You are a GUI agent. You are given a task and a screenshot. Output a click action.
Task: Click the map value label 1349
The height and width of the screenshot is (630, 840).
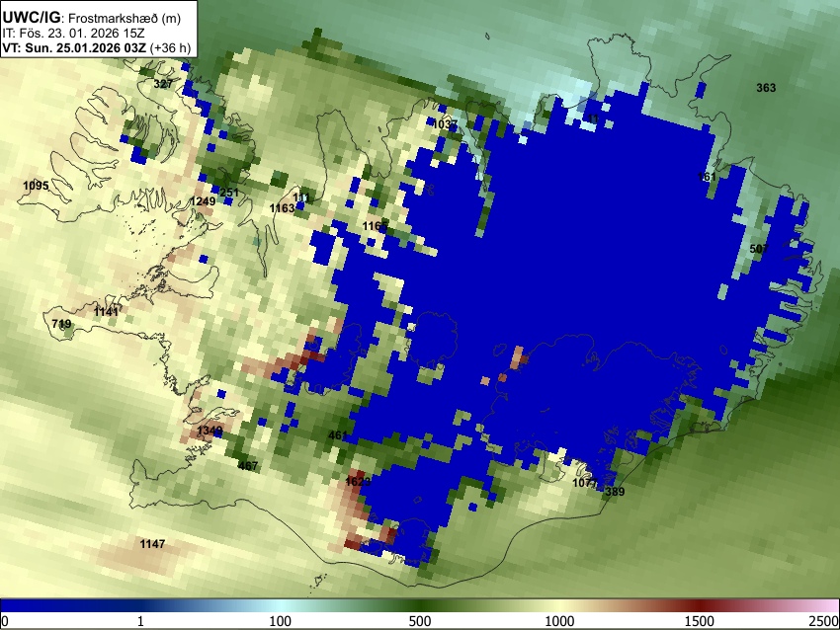pyautogui.click(x=210, y=431)
